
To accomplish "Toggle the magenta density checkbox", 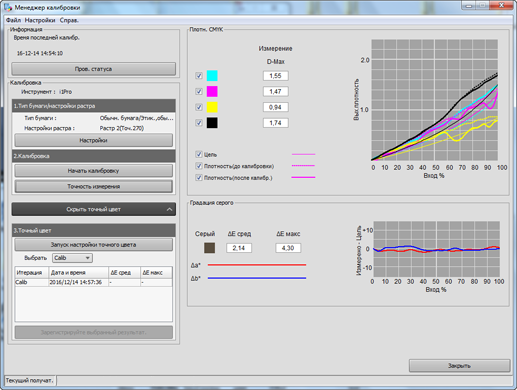I will [199, 91].
